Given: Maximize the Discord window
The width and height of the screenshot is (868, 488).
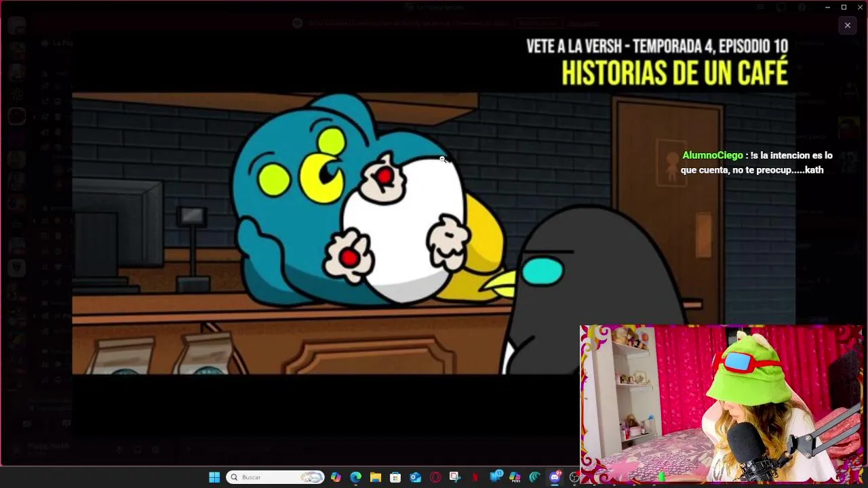Looking at the screenshot, I should click(x=844, y=7).
